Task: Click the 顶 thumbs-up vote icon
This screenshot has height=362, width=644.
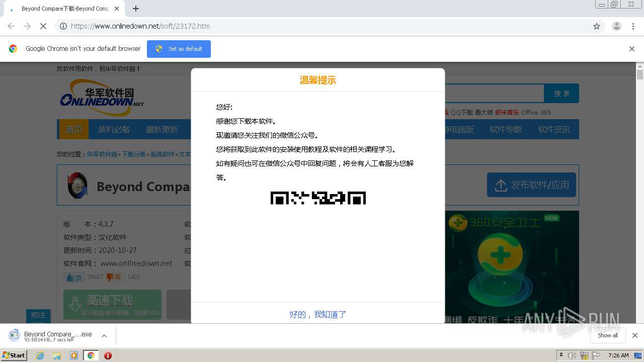Action: (x=74, y=277)
